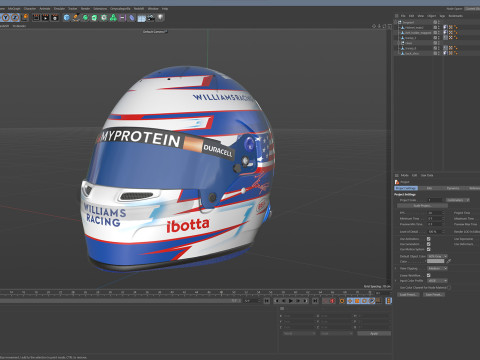The width and height of the screenshot is (480, 360).
Task: Open Default Object Color dropdown
Action: (437, 256)
